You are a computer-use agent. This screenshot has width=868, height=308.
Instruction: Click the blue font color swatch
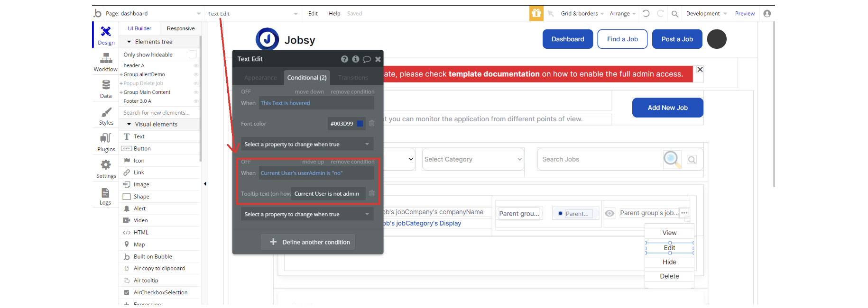pos(360,124)
